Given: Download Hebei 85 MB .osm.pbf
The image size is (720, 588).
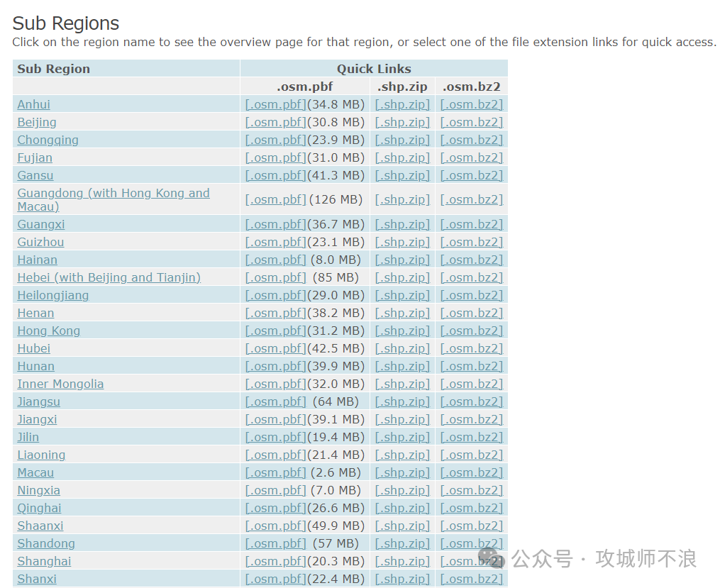Looking at the screenshot, I should 275,278.
